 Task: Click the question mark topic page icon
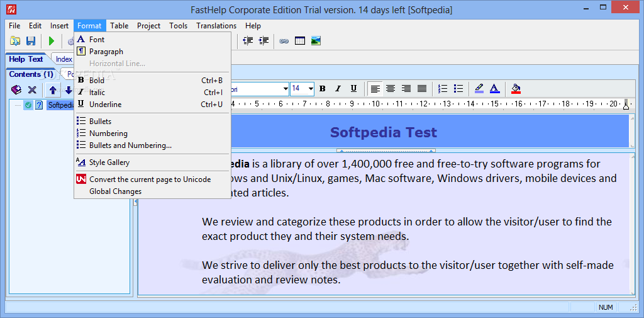39,105
